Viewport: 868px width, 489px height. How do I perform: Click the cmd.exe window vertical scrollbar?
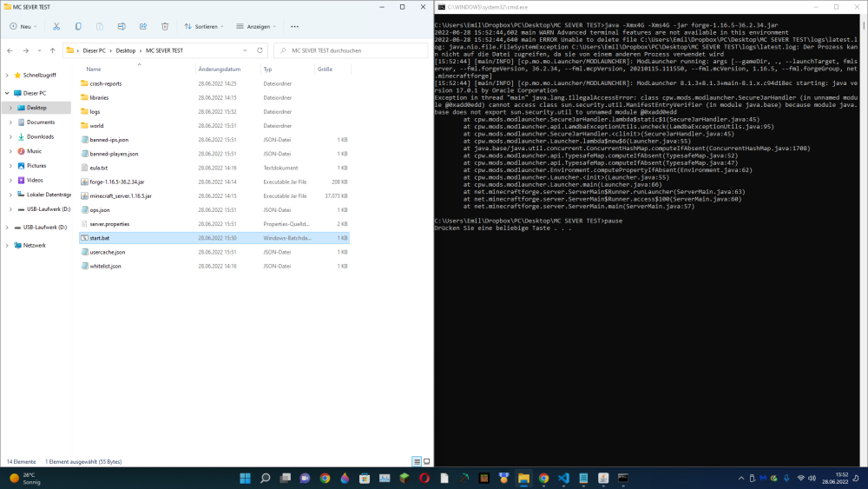pos(864,240)
